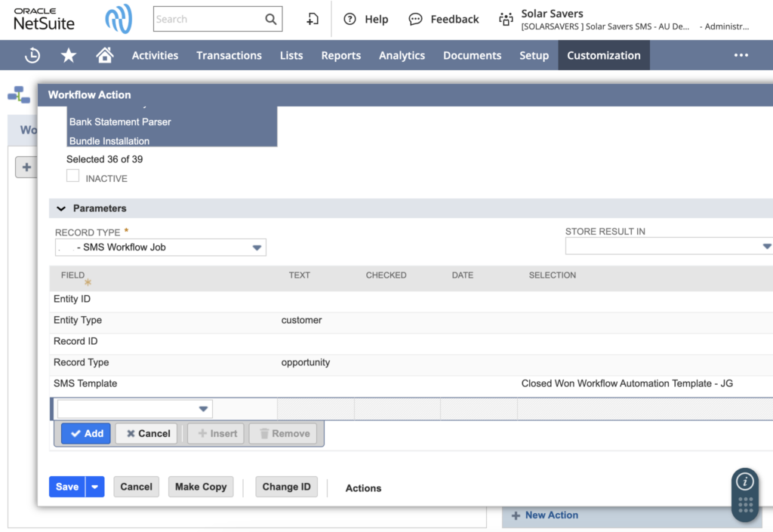Go to the Home dashboard icon
The width and height of the screenshot is (773, 532).
click(x=104, y=55)
